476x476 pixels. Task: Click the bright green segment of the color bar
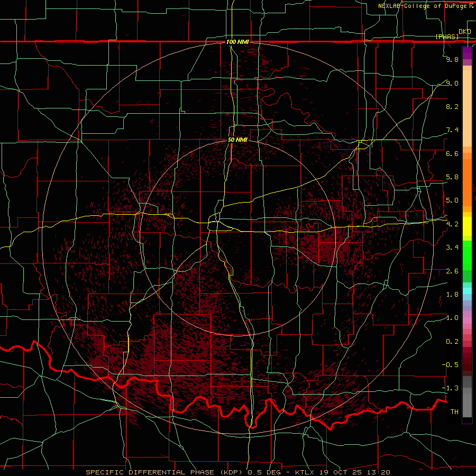click(467, 255)
